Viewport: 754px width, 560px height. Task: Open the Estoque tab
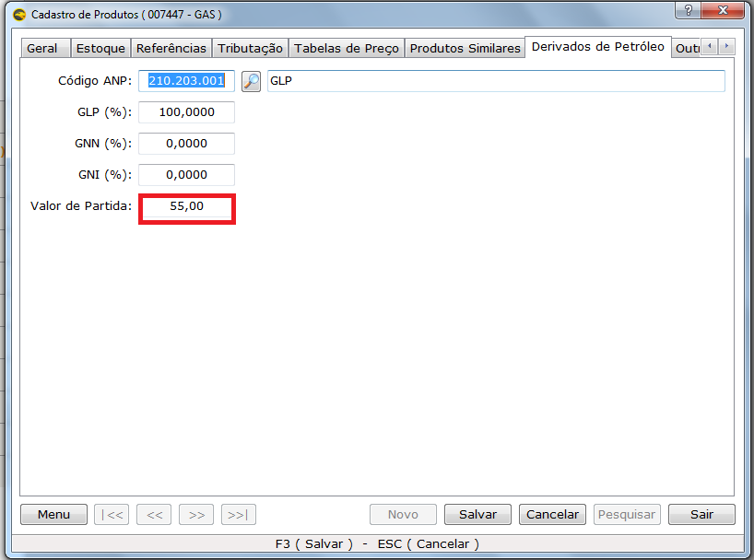click(x=100, y=48)
